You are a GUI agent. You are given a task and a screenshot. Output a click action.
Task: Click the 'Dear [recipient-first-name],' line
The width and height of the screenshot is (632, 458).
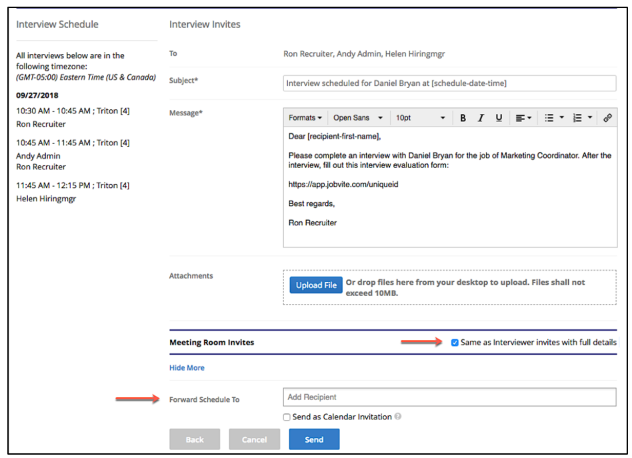coord(335,136)
